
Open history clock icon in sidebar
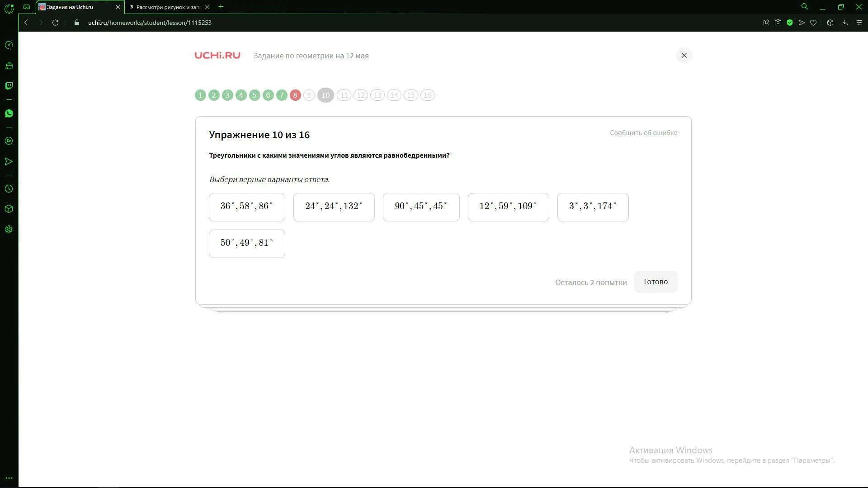point(9,189)
